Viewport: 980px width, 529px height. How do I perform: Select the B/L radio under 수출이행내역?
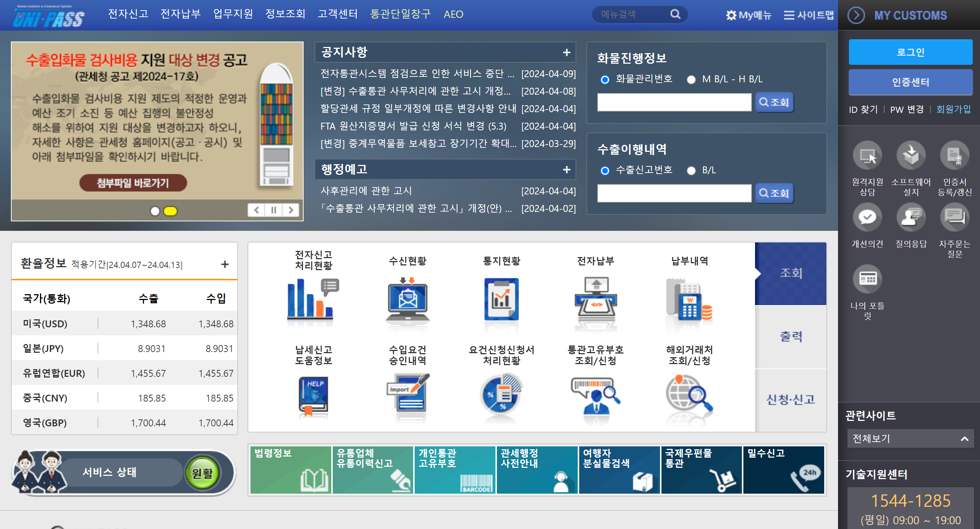tap(691, 170)
